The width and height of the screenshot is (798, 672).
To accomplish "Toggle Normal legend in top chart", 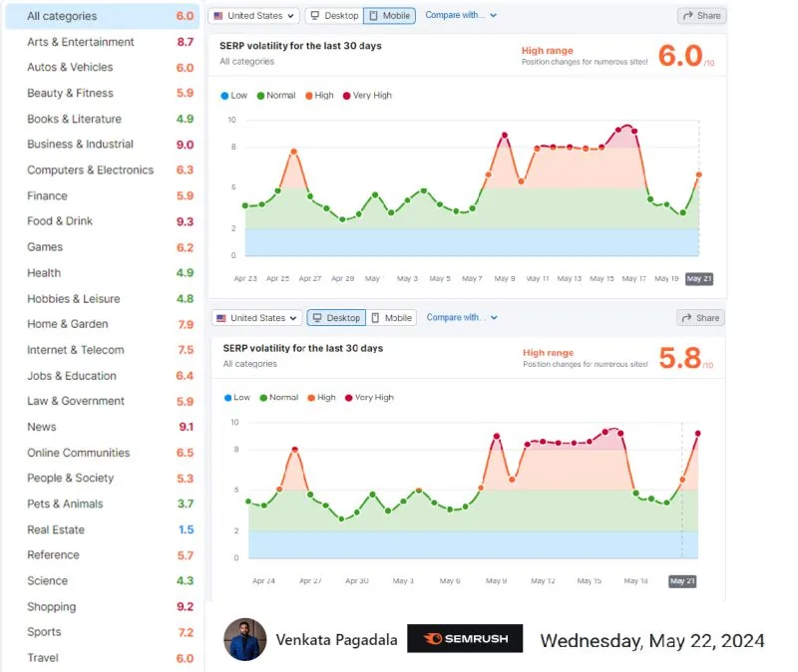I will coord(276,96).
